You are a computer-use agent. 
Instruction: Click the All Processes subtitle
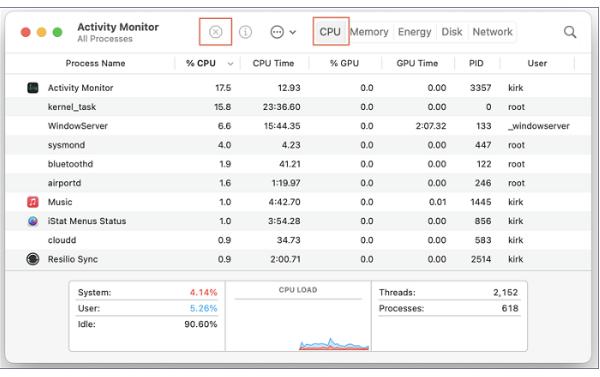coord(105,39)
